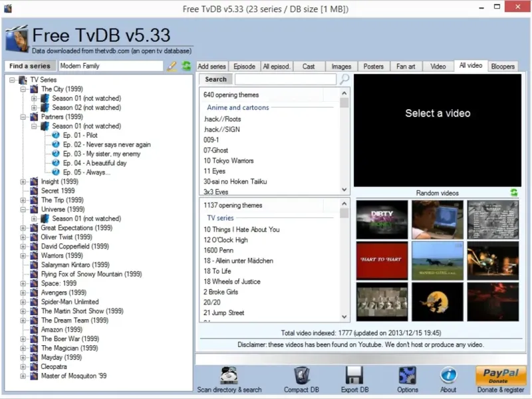Screen dimensions: 532x399
Task: Click the Hart to Hart video thumbnail
Action: tap(382, 260)
